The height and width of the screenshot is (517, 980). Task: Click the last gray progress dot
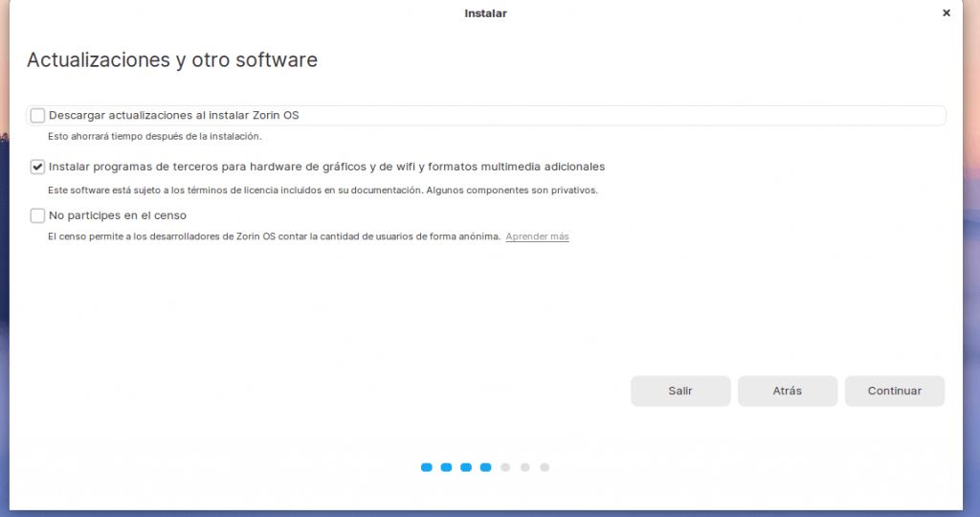545,467
